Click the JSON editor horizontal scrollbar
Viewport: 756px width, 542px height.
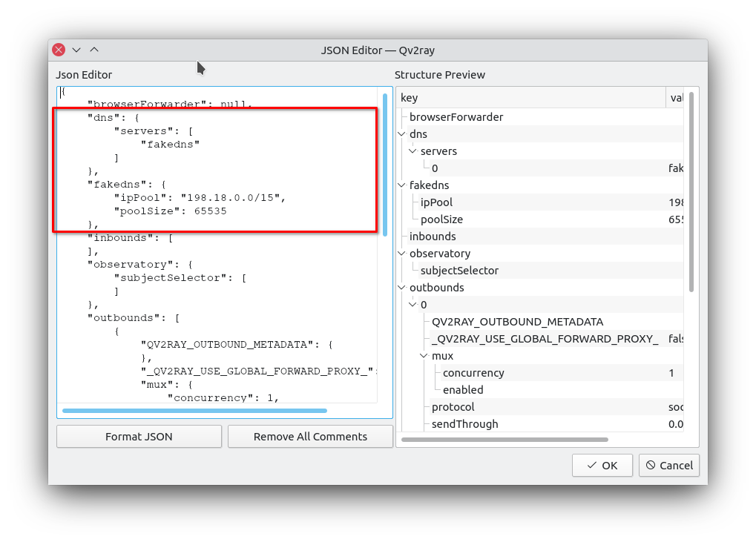194,410
